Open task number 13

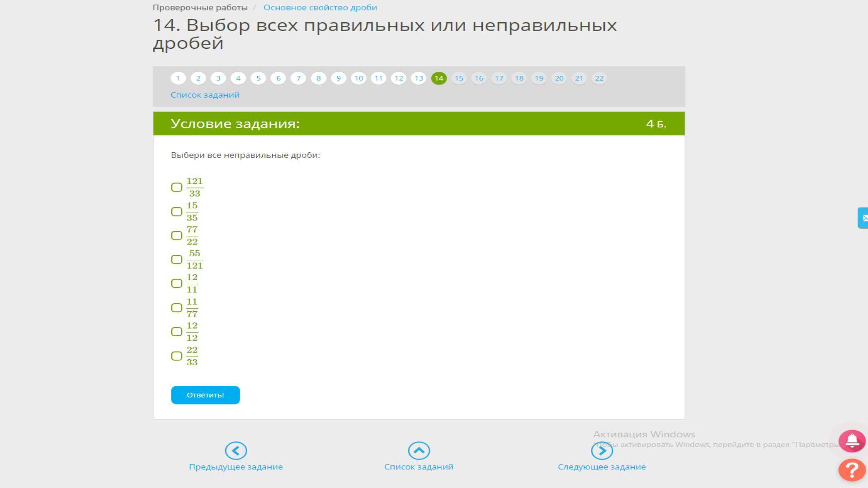point(419,78)
